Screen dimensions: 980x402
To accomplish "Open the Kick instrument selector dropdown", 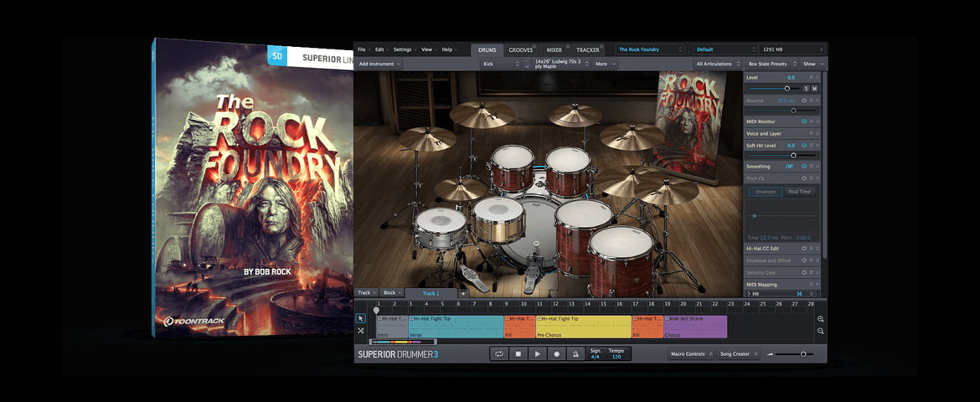I will (x=501, y=64).
